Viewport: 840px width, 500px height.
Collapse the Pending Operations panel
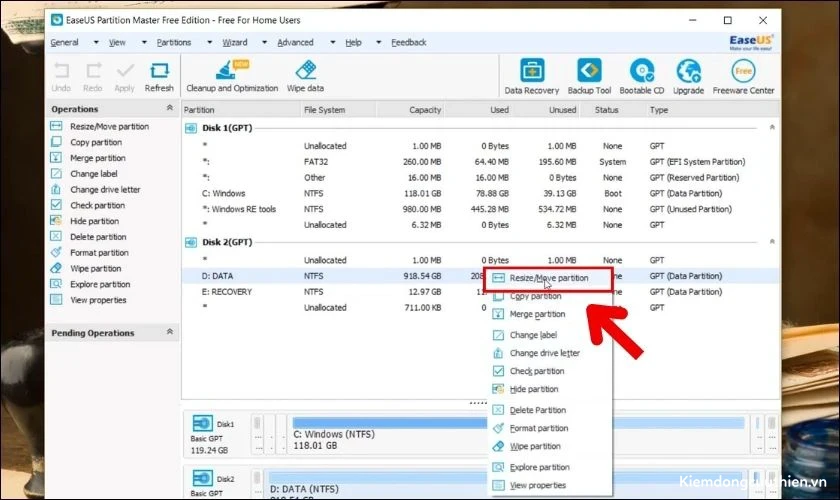tap(170, 332)
